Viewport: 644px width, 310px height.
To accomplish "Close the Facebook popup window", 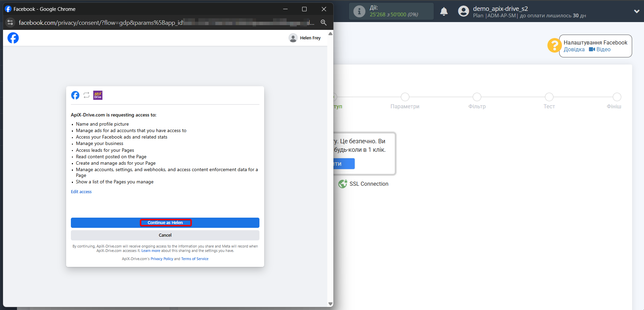I will 324,9.
